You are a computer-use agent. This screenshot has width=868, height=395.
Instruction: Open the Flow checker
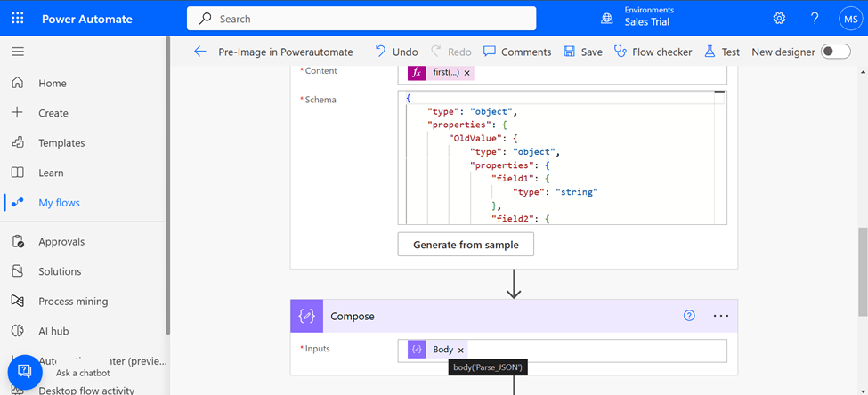653,52
